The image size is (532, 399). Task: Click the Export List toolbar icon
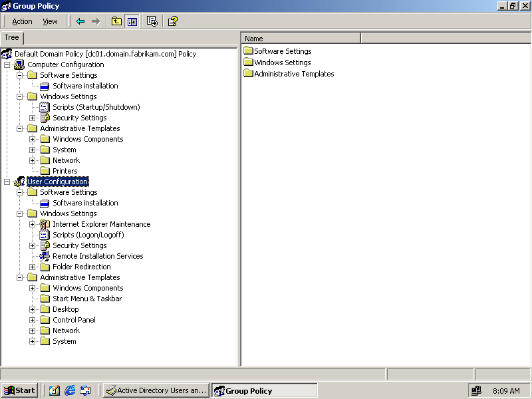[152, 21]
